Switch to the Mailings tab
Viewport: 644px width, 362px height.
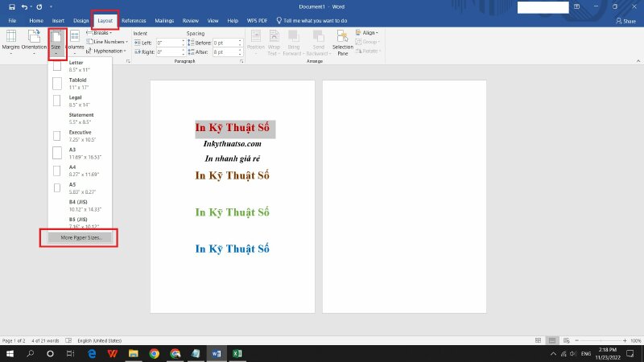click(164, 21)
